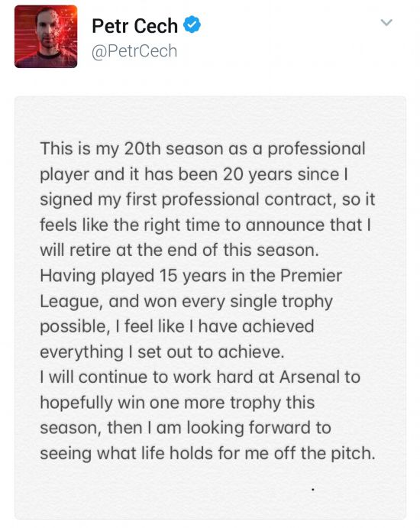Tap the line "feels like the right time"
The height and width of the screenshot is (528, 420).
click(205, 225)
